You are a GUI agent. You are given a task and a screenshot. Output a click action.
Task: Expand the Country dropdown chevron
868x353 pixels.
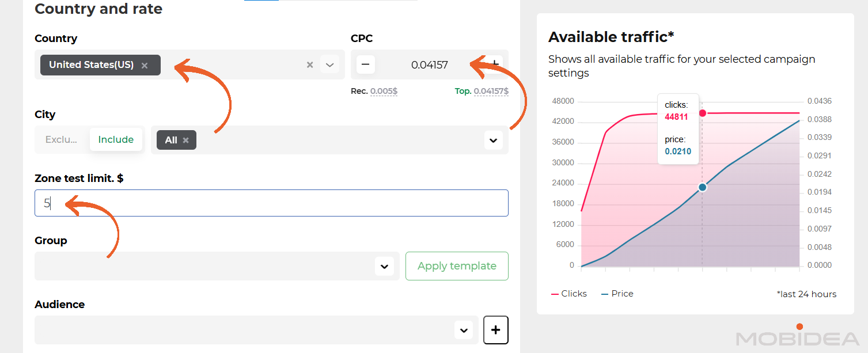(x=329, y=64)
